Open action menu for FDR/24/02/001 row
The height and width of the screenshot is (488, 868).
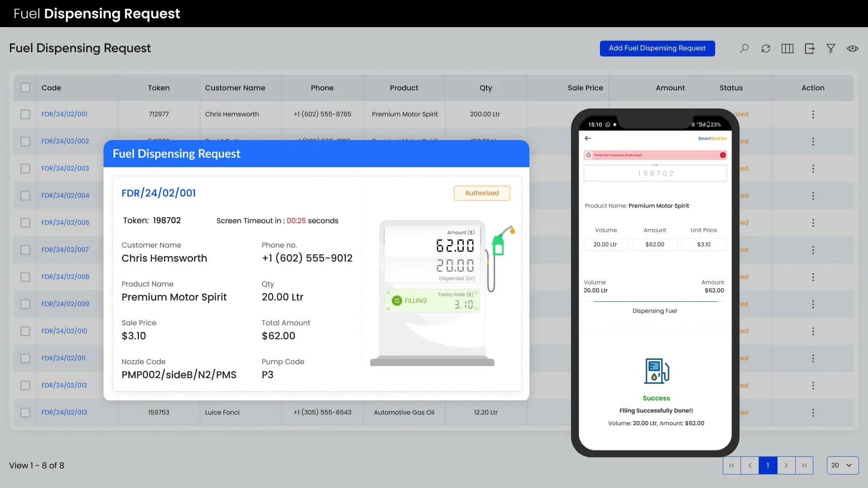(x=813, y=114)
